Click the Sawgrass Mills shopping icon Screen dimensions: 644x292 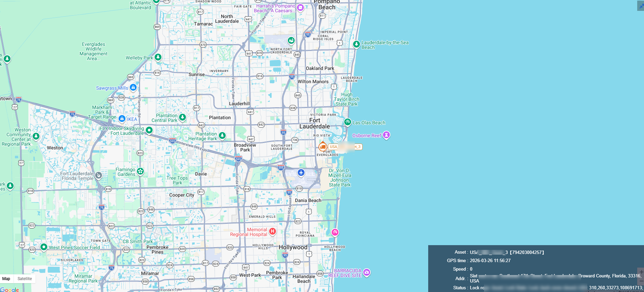133,88
